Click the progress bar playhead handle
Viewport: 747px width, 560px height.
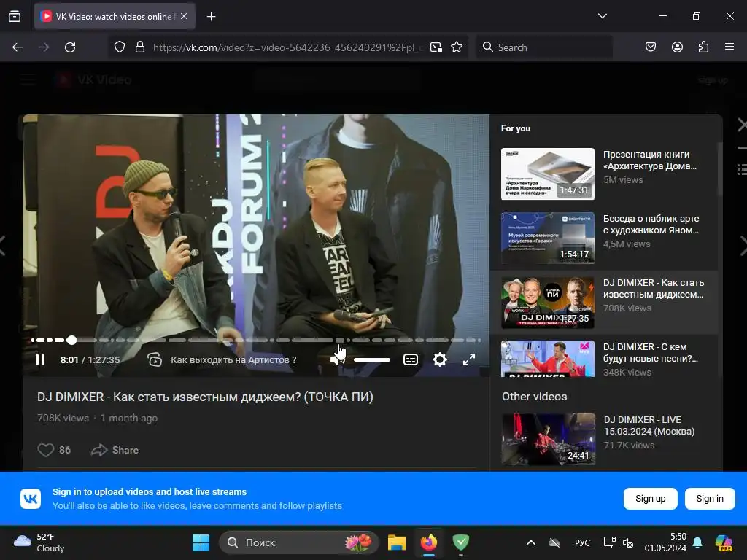(x=71, y=340)
